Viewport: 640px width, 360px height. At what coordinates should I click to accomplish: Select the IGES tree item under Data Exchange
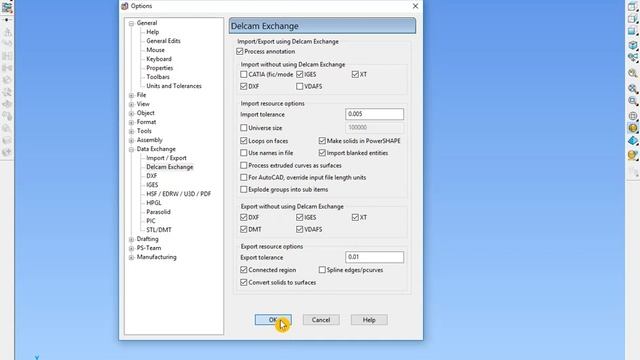152,185
